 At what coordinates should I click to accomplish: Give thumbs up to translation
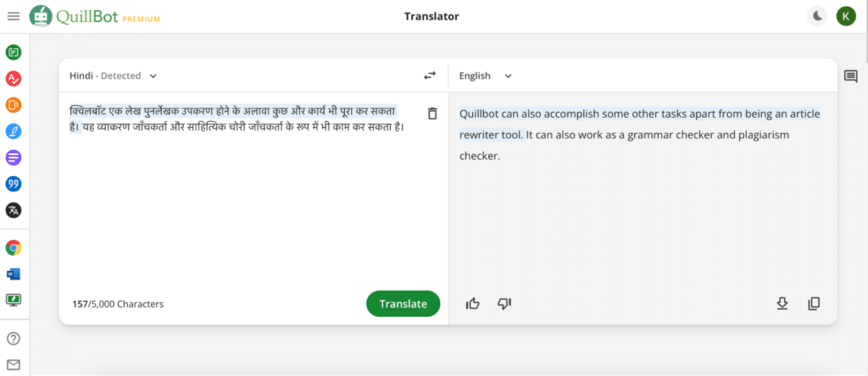[x=473, y=303]
